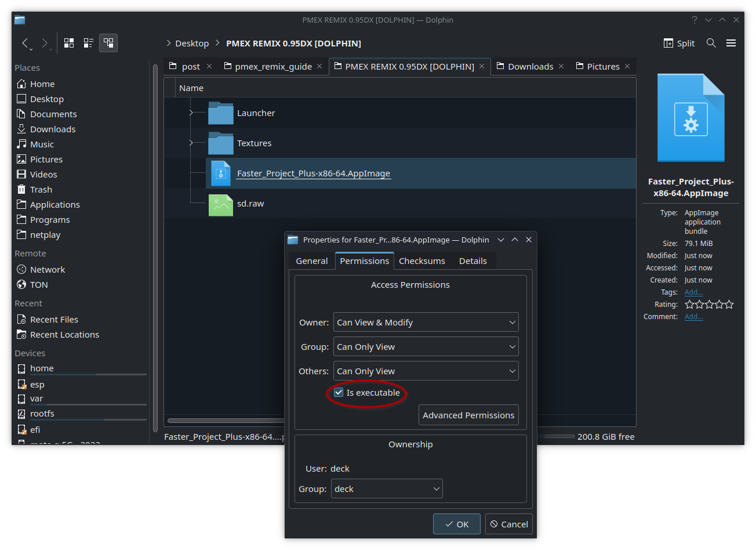756x550 pixels.
Task: Click Add link next to Tags
Action: 693,292
